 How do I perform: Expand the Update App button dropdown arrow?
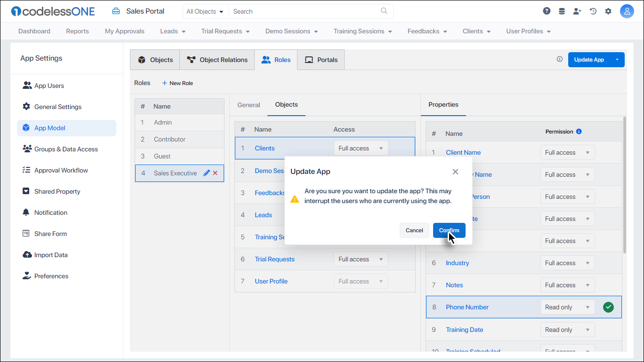pos(617,60)
